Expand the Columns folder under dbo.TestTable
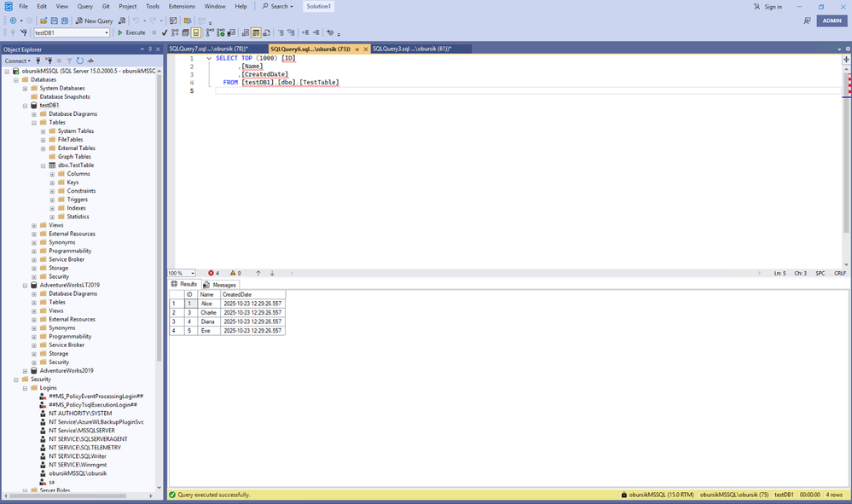The width and height of the screenshot is (852, 504). 52,174
